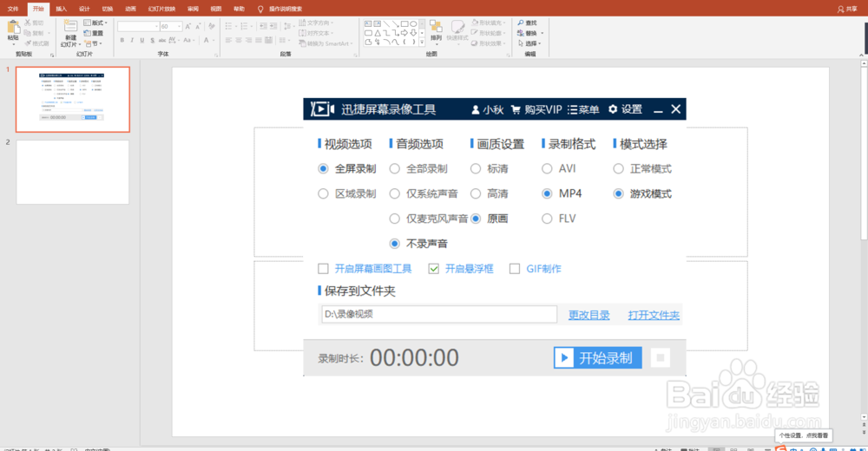Apply strikethrough (abc) formatting
868x451 pixels.
[x=162, y=41]
